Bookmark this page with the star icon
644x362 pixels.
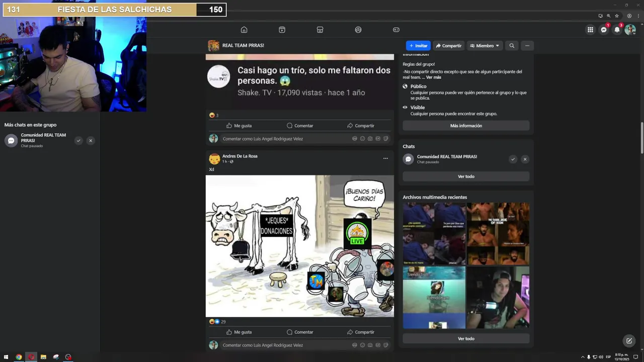[617, 16]
